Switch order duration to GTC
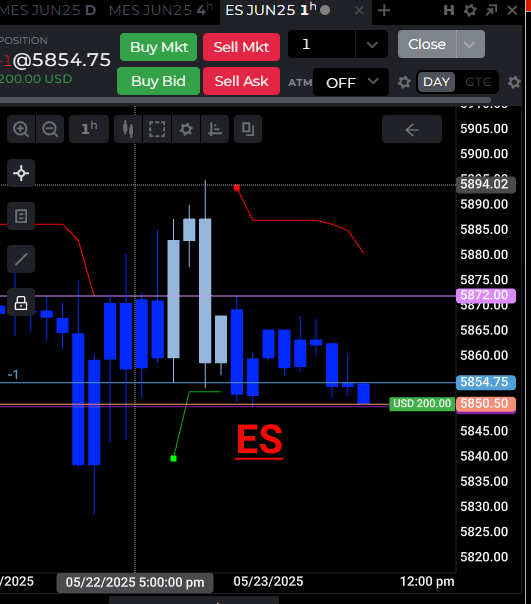Image resolution: width=531 pixels, height=604 pixels. [478, 82]
